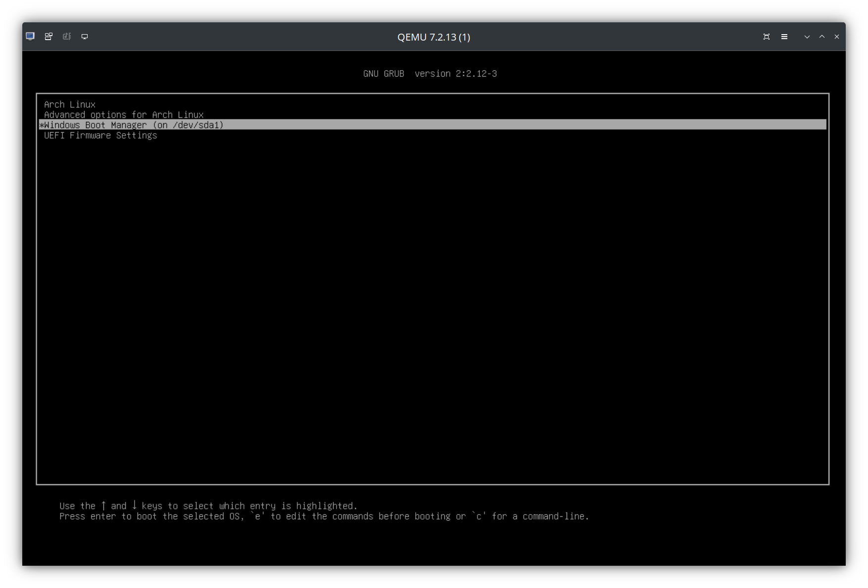Image resolution: width=868 pixels, height=588 pixels.
Task: Click the blue virtual machine monitor icon
Action: [30, 36]
